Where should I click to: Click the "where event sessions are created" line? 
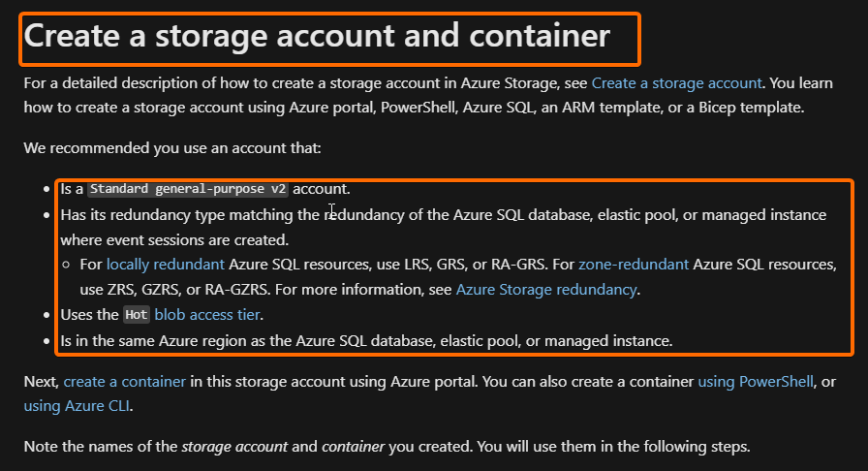[174, 238]
